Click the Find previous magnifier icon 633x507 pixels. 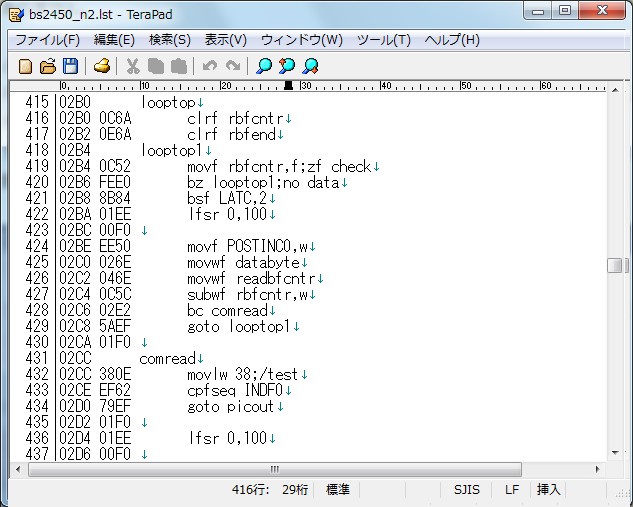click(x=287, y=66)
